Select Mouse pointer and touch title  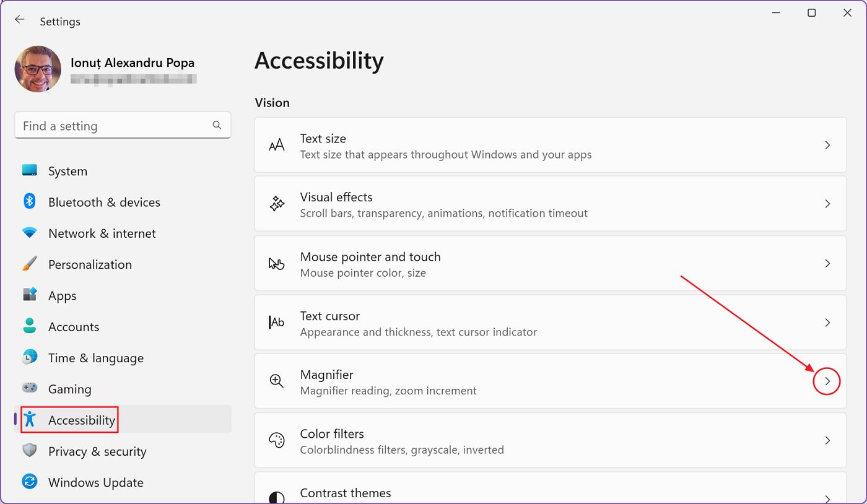370,256
